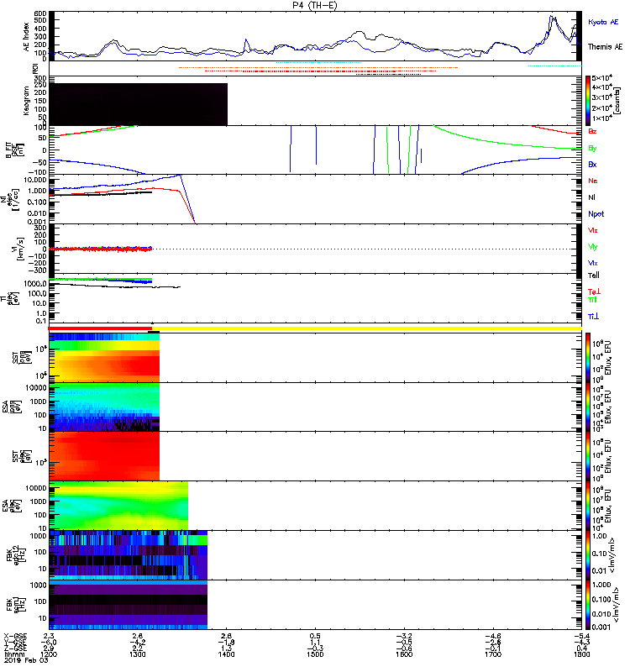Viewport: 630px width, 672px height.
Task: Click the green By legend label
Action: coord(592,149)
